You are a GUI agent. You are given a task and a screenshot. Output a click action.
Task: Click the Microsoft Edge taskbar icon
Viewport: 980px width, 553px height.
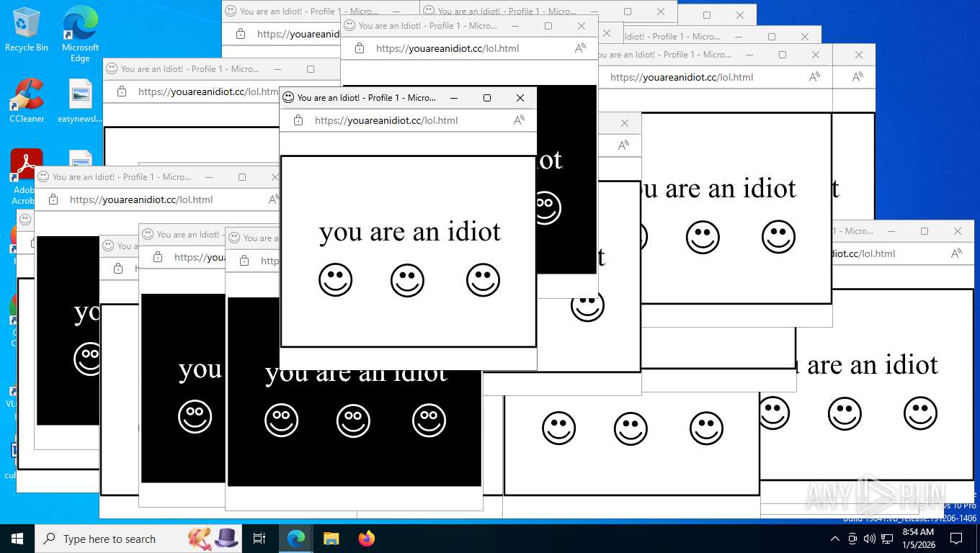click(296, 539)
